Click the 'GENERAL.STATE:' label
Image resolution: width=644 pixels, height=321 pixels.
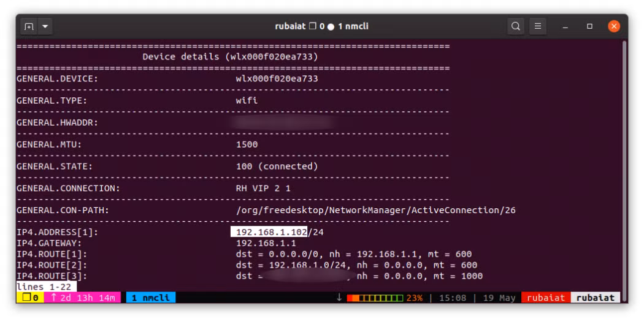(x=55, y=167)
